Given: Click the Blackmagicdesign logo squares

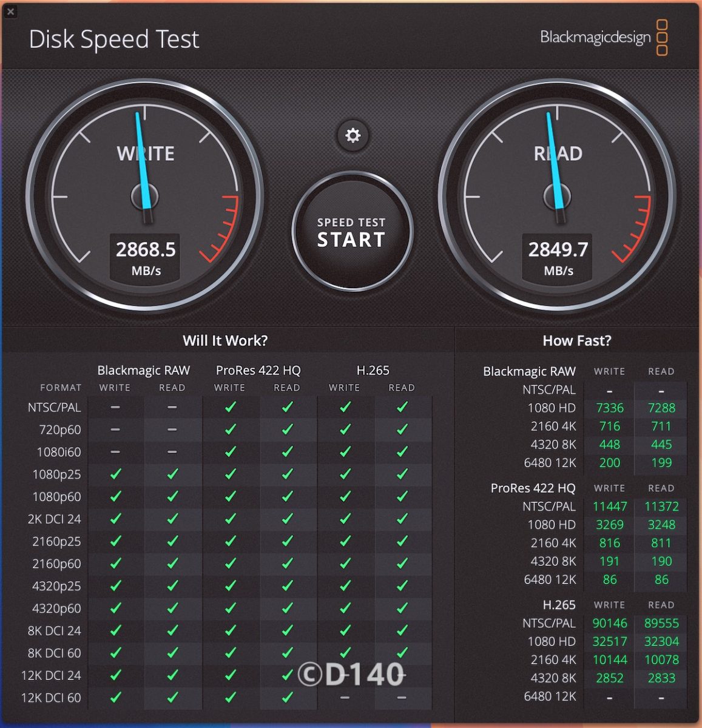Looking at the screenshot, I should [662, 38].
